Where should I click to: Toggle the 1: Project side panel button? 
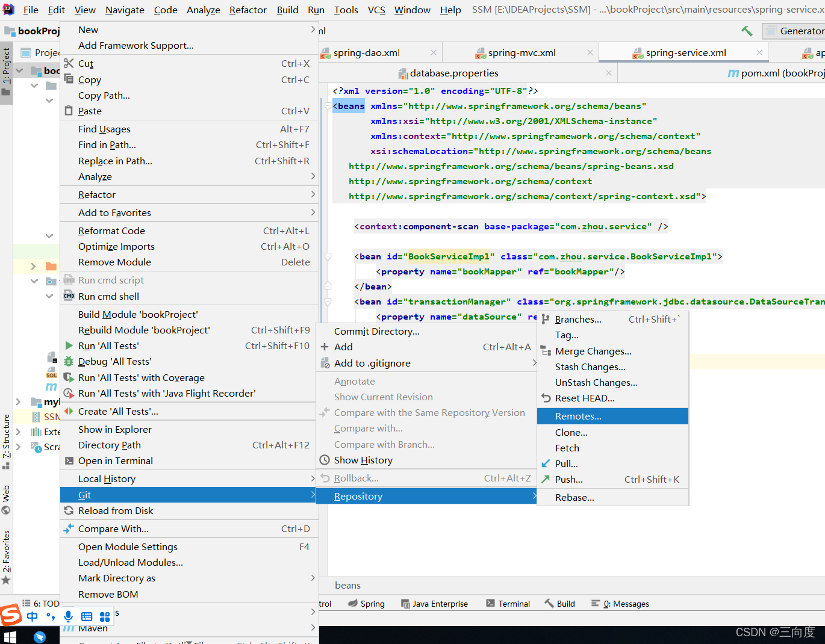tap(6, 72)
